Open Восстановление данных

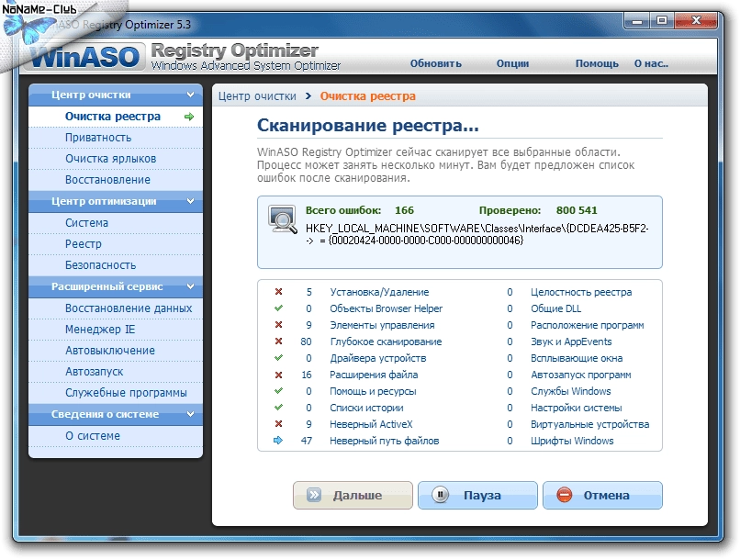(x=116, y=308)
